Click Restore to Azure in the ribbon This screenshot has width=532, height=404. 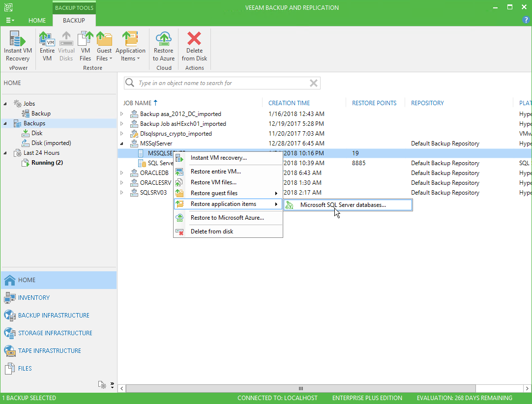pyautogui.click(x=164, y=47)
